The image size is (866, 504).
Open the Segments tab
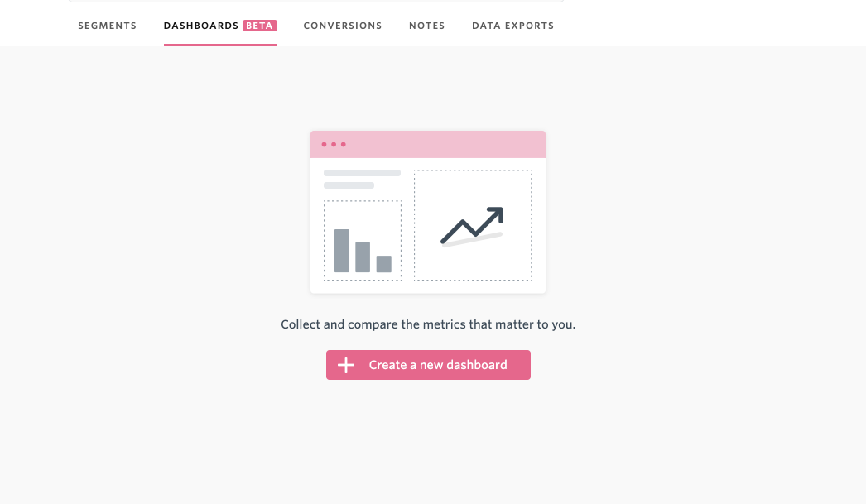click(x=107, y=26)
